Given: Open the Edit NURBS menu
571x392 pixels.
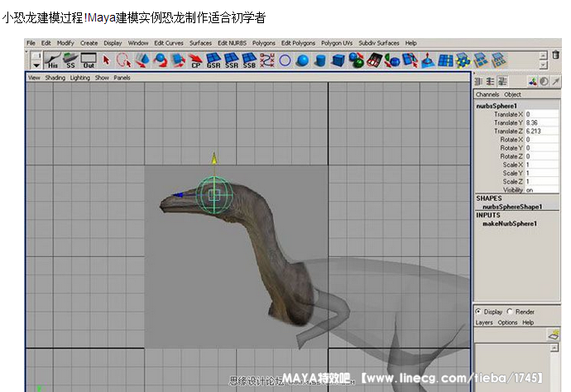Looking at the screenshot, I should (232, 43).
